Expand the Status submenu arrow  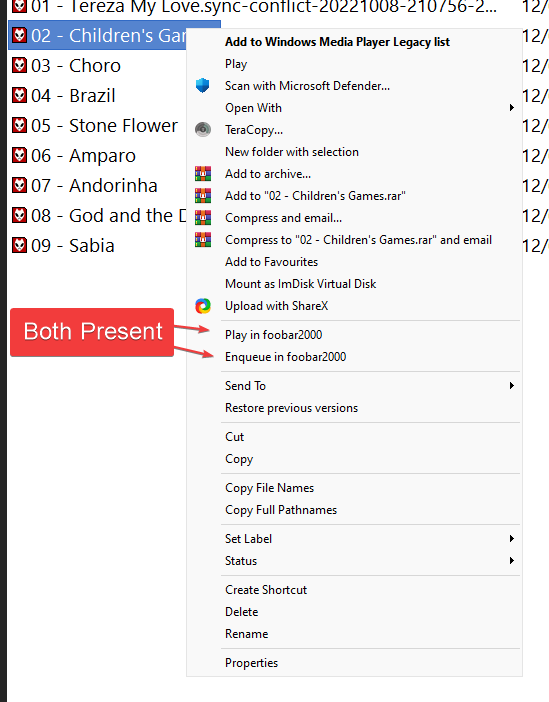coord(511,561)
